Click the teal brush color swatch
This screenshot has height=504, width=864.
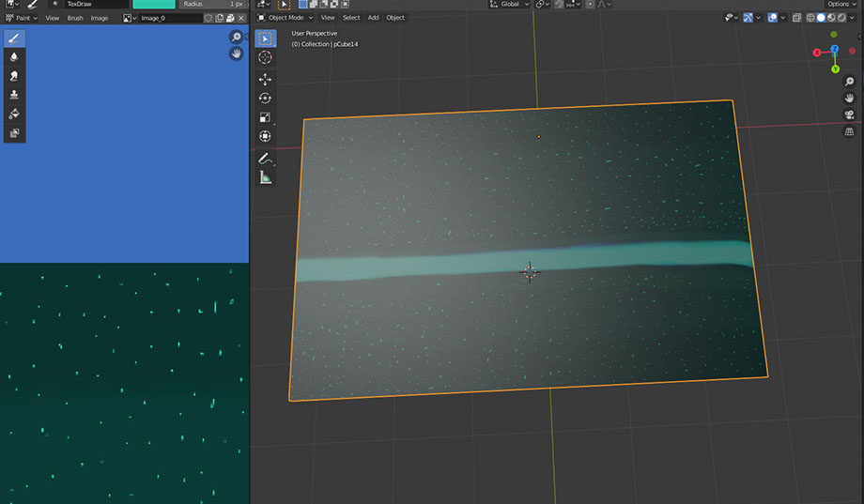[x=154, y=5]
